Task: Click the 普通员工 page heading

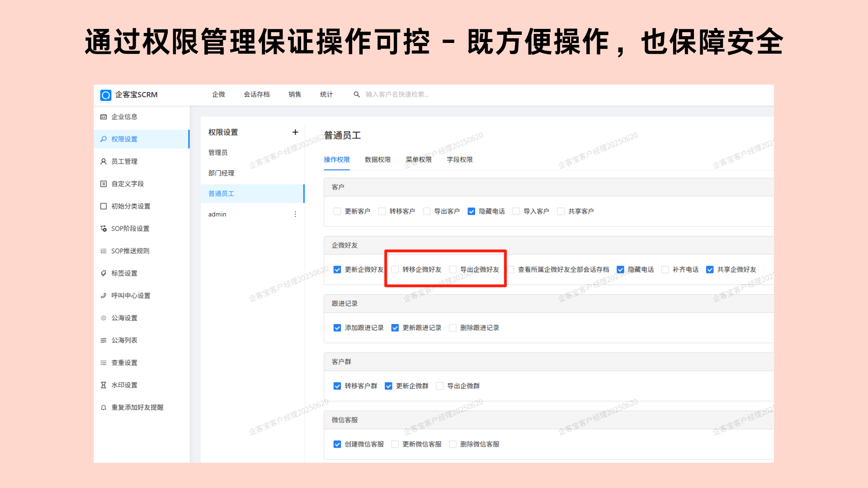Action: (342, 136)
